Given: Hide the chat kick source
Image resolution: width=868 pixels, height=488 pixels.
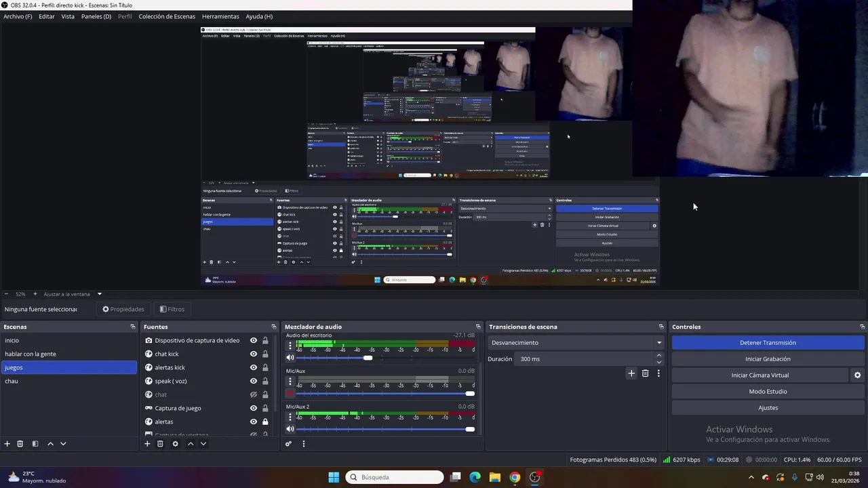Looking at the screenshot, I should coord(254,354).
